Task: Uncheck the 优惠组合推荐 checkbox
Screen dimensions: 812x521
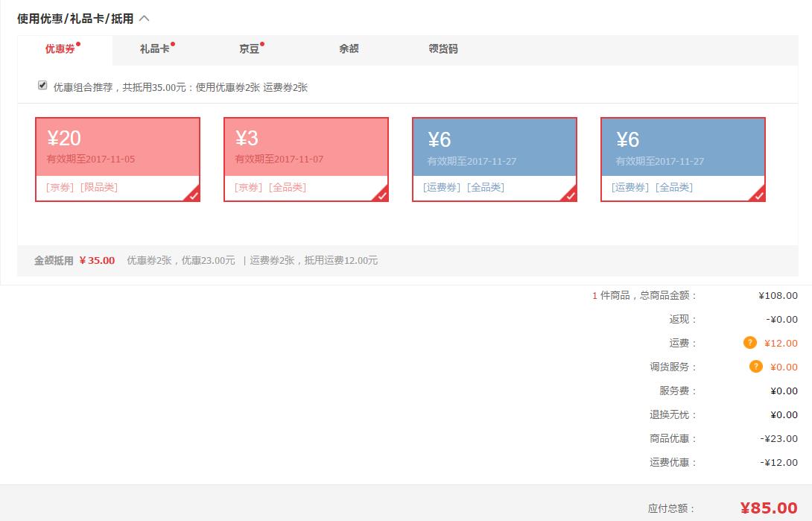Action: click(42, 85)
